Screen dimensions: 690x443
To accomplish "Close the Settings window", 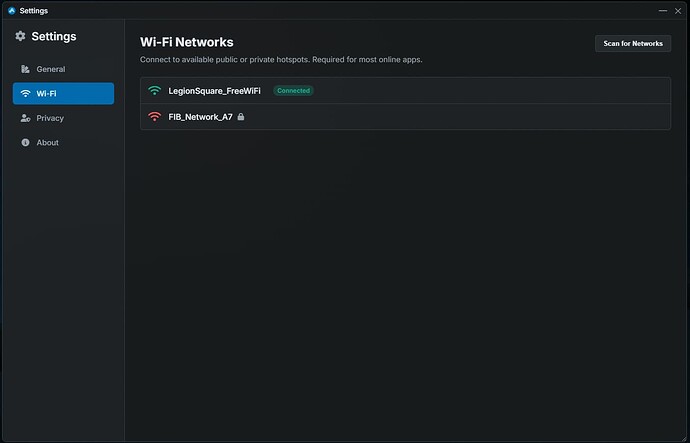I will [678, 10].
